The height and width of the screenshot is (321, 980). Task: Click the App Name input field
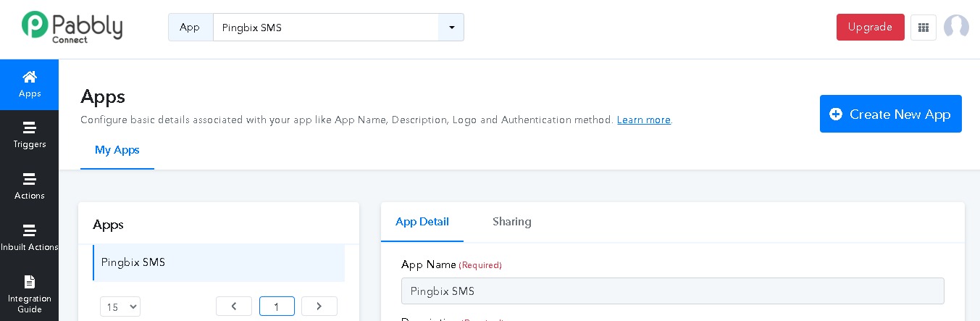tap(673, 291)
